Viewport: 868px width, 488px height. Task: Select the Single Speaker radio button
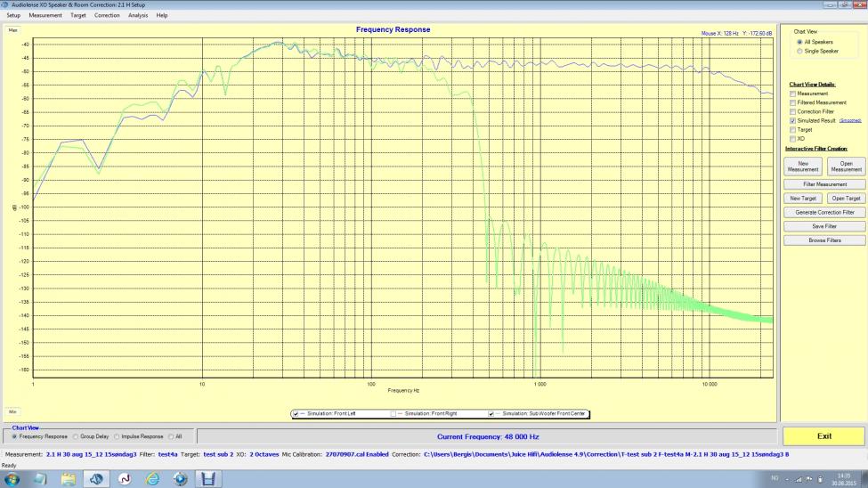tap(799, 51)
